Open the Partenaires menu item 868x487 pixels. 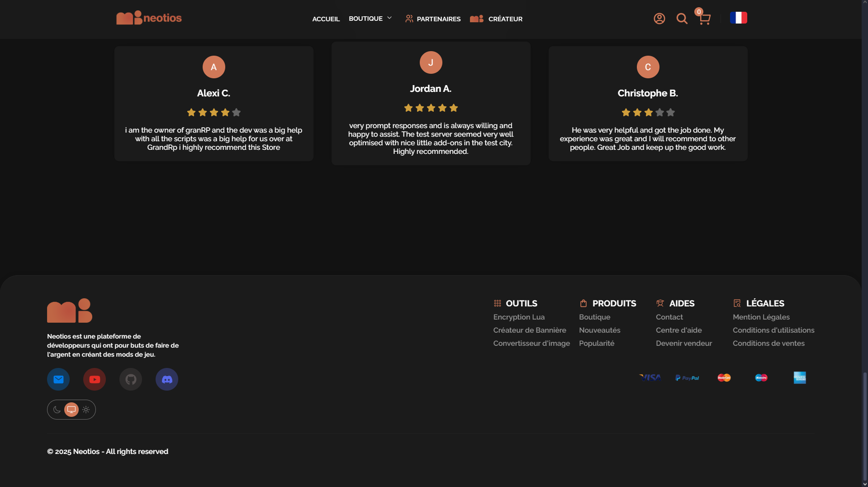click(433, 19)
